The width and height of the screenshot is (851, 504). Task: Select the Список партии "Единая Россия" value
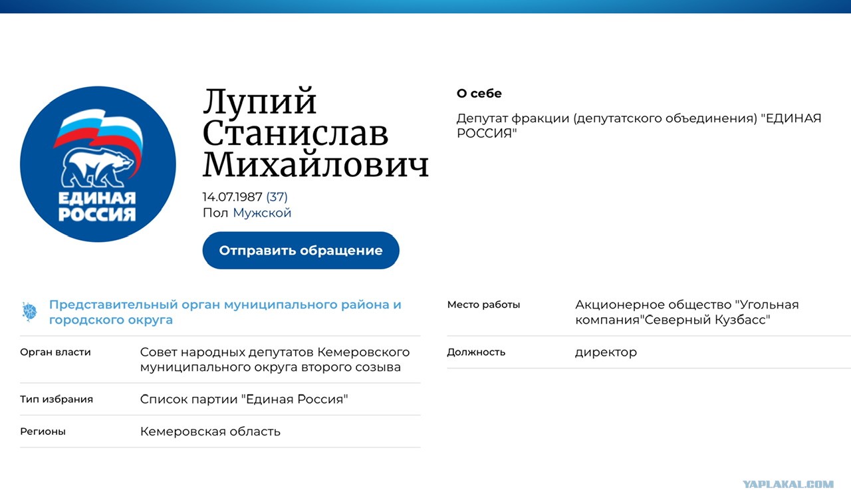coord(244,400)
